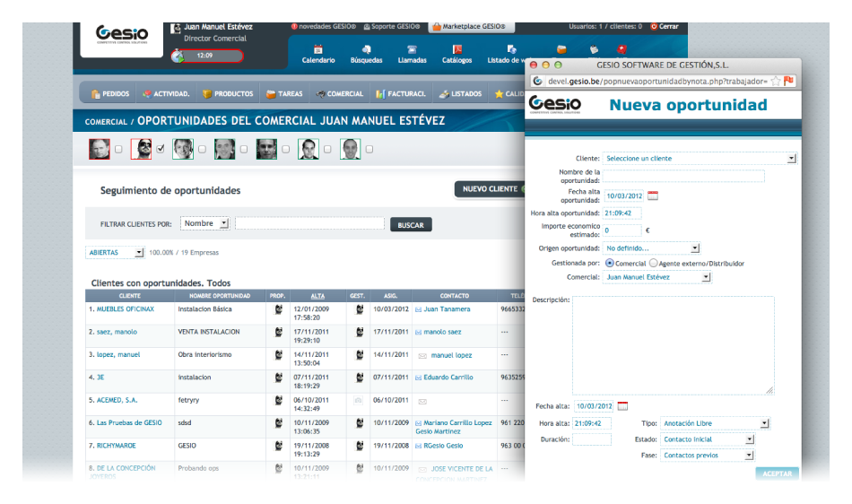Open Fase dropdown showing Contactos previos
Image resolution: width=852 pixels, height=504 pixels.
[708, 455]
